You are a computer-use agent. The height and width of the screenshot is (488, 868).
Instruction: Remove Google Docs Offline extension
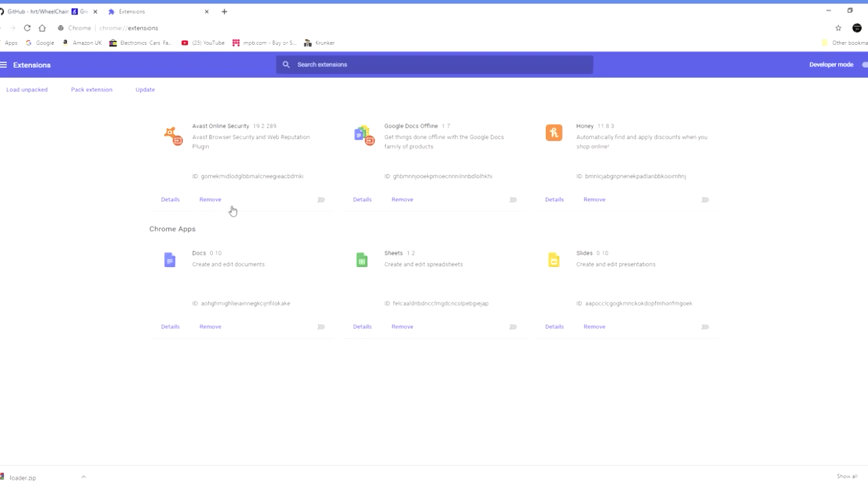click(402, 199)
